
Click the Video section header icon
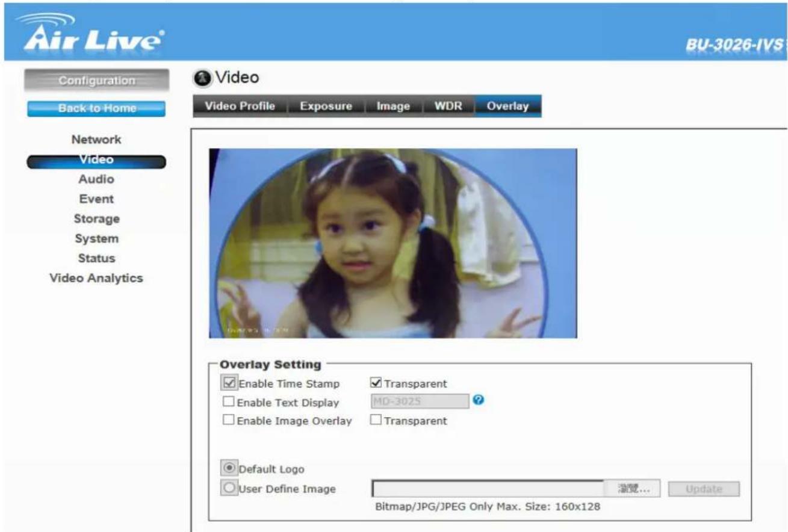coord(202,78)
